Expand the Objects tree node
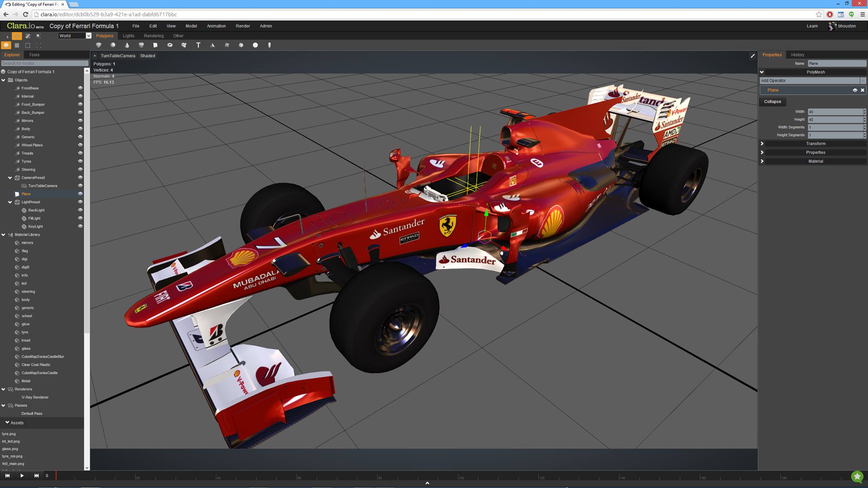 point(6,80)
